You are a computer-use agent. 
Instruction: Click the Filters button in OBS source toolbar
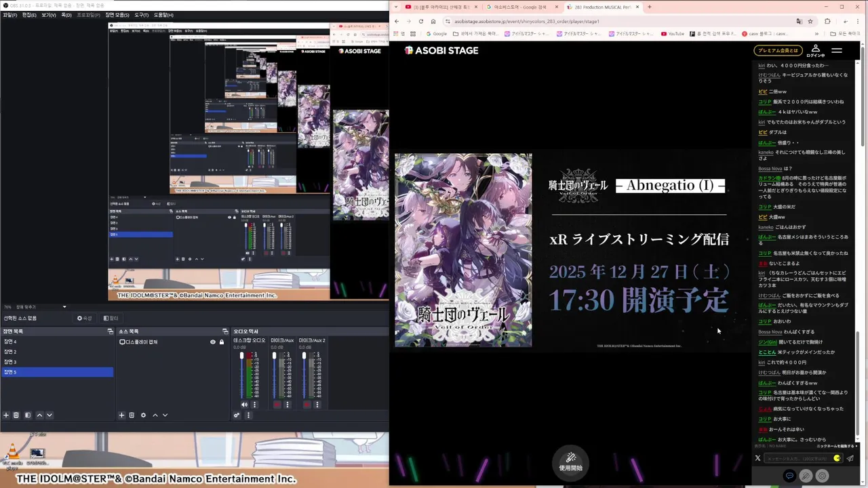click(111, 318)
